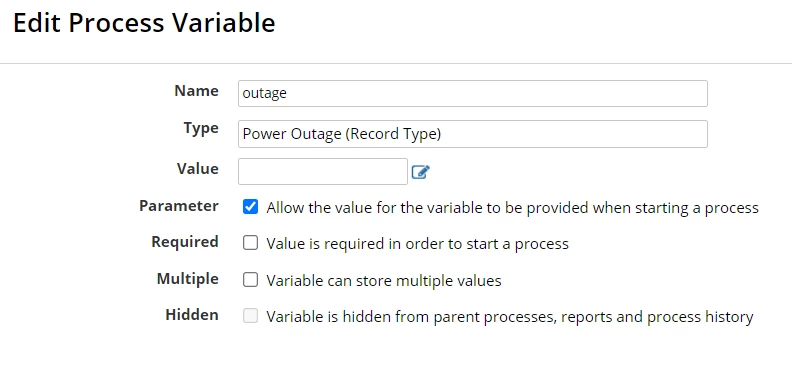Click 'Variable is hidden from parent processes' text
The height and width of the screenshot is (373, 792).
coord(510,317)
